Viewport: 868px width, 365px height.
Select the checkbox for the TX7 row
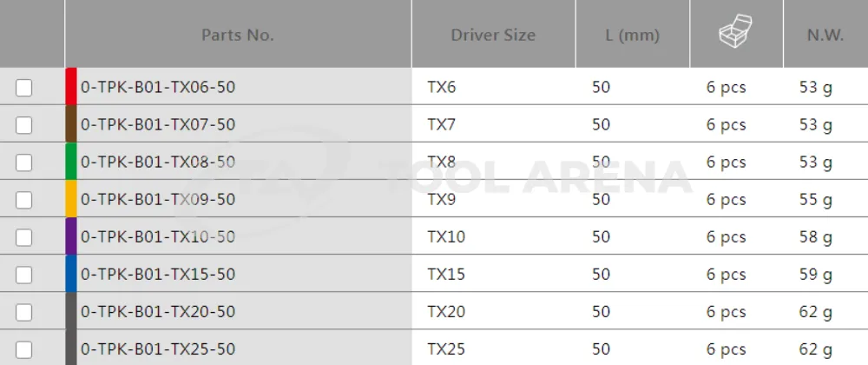pos(24,125)
